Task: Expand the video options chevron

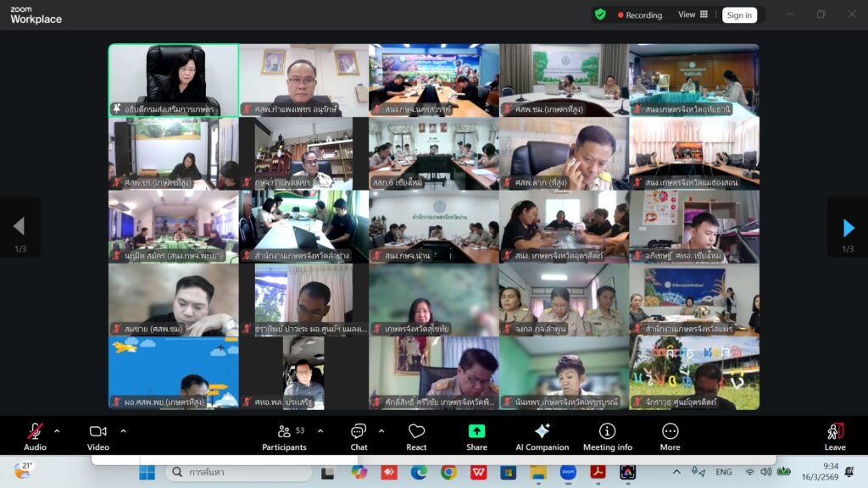Action: 123,431
